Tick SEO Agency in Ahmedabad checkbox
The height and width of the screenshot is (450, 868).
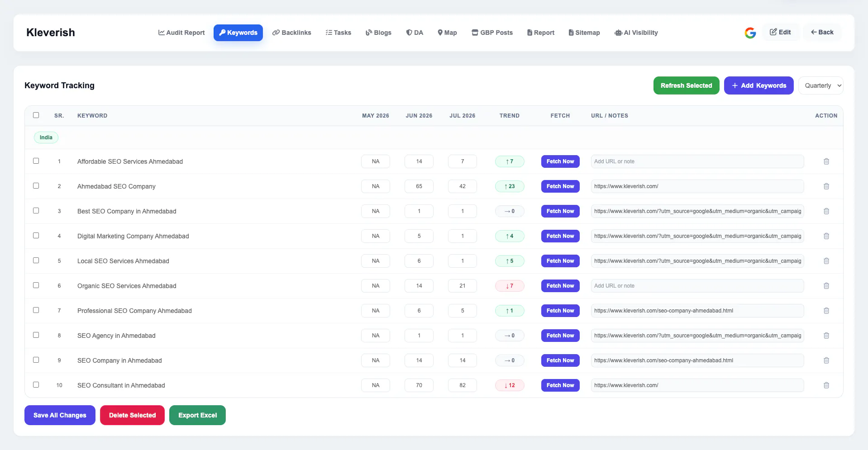click(36, 335)
